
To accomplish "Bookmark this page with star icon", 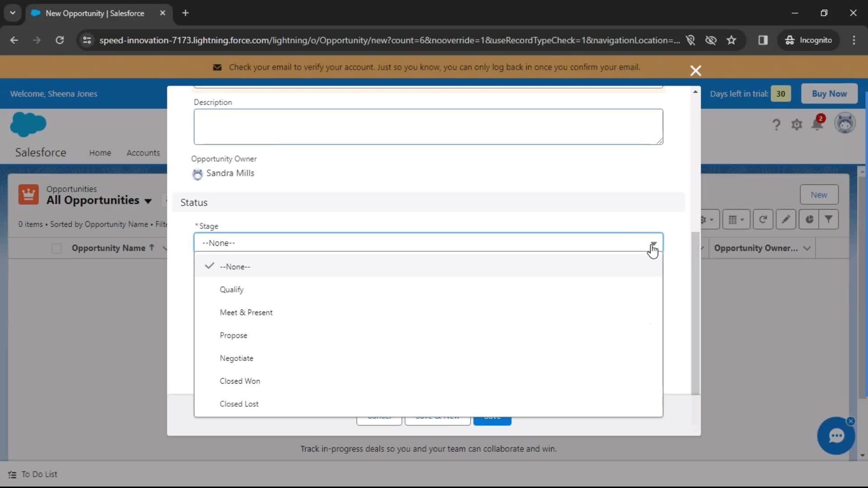I will point(731,40).
